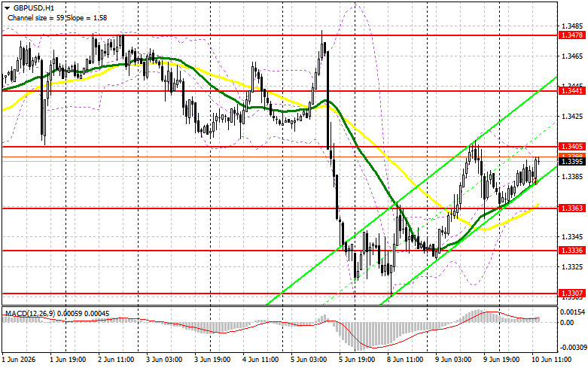This screenshot has width=588, height=368.
Task: Click the MACD scale value 0.00154
Action: (x=572, y=312)
